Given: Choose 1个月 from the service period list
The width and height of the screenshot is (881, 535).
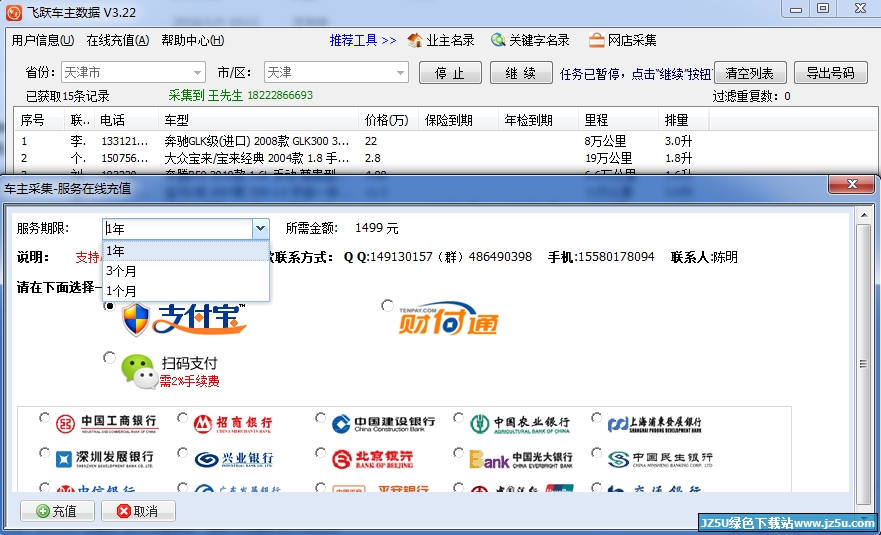Looking at the screenshot, I should click(186, 291).
